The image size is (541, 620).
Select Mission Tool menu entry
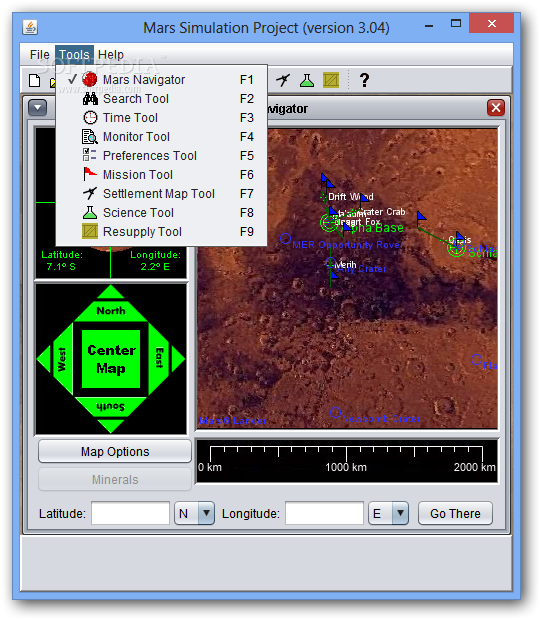tap(161, 174)
